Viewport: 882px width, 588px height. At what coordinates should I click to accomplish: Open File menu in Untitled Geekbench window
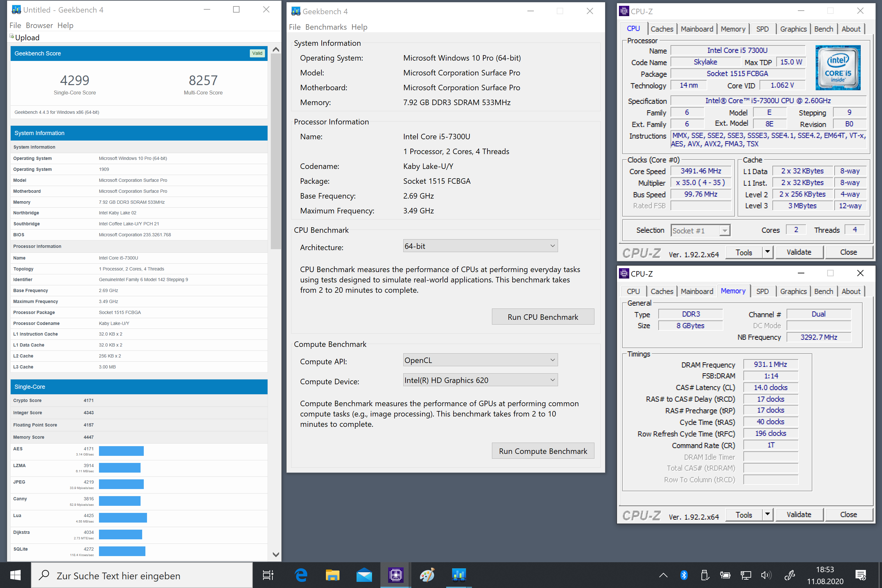[x=15, y=25]
